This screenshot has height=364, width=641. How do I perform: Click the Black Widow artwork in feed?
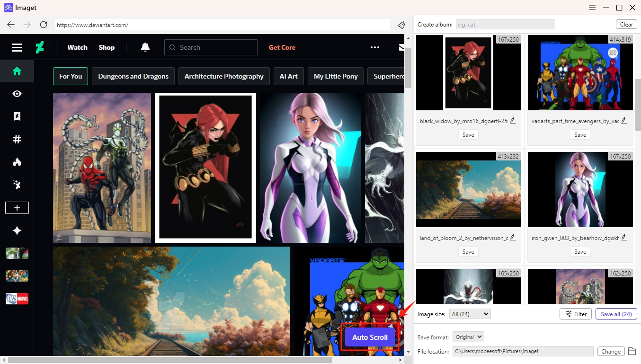[205, 168]
